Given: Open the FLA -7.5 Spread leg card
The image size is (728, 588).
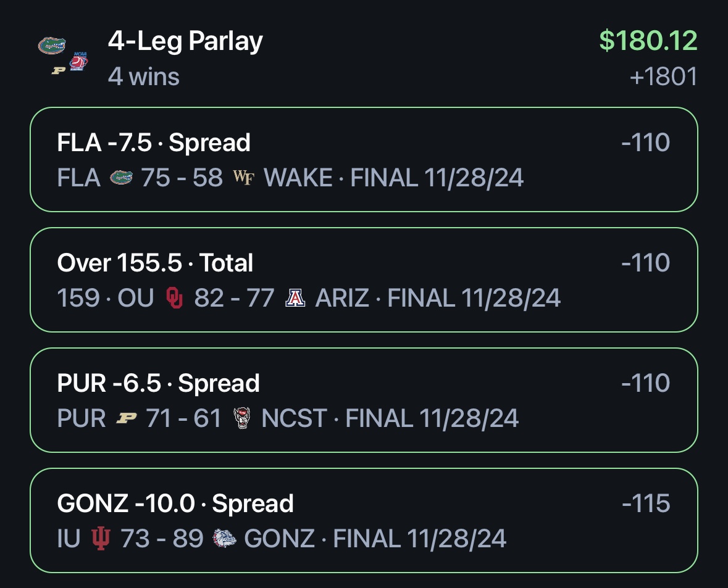Looking at the screenshot, I should click(364, 160).
